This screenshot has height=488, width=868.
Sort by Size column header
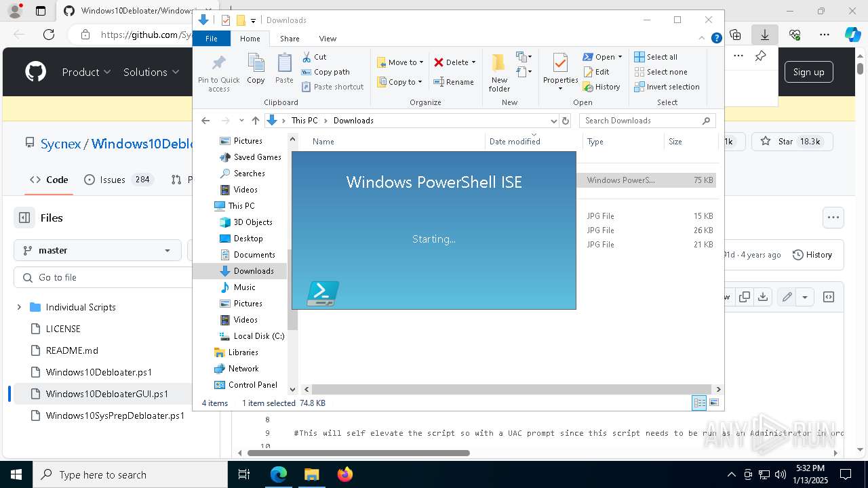pos(675,142)
